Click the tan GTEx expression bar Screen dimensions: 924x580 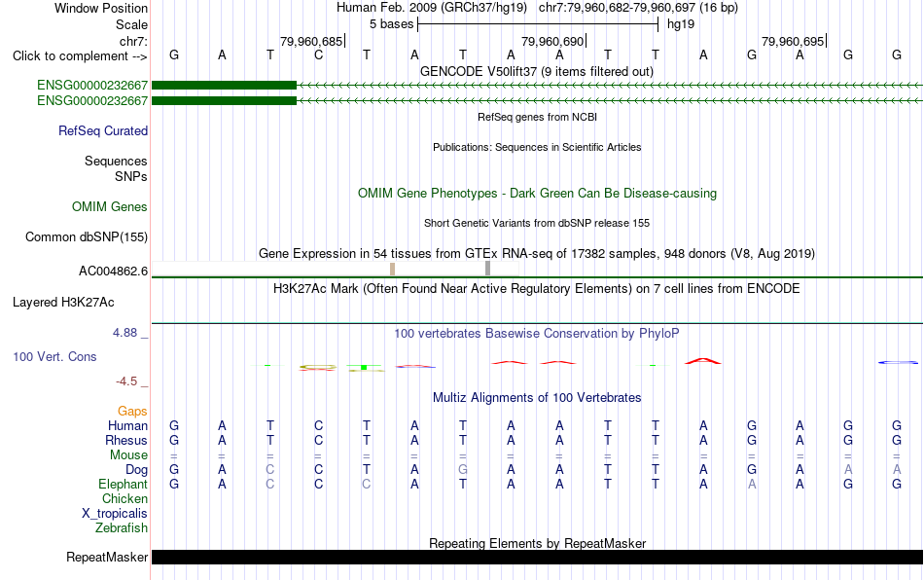(x=393, y=269)
